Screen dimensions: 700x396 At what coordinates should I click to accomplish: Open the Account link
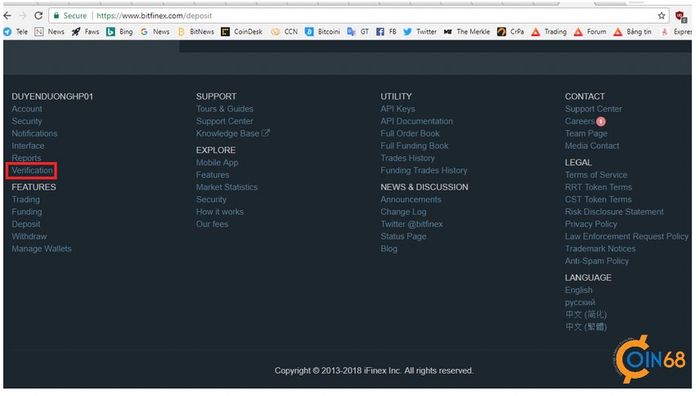click(27, 109)
